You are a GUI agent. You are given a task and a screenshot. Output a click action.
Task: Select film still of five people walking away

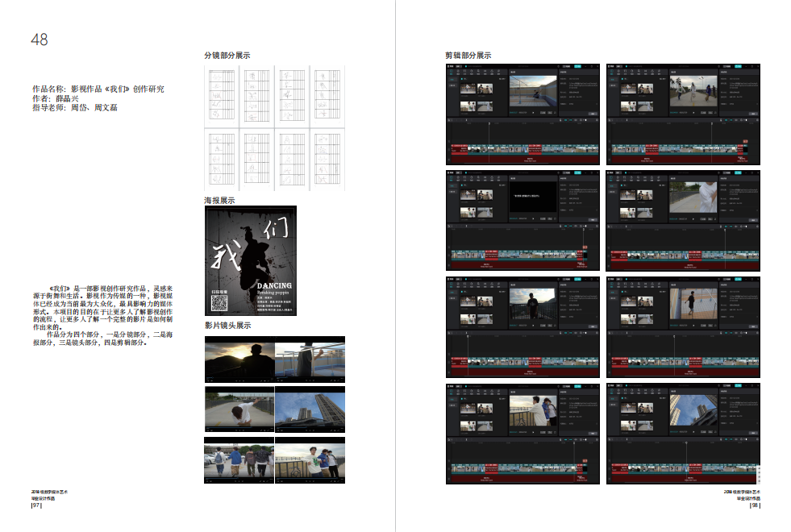[239, 461]
